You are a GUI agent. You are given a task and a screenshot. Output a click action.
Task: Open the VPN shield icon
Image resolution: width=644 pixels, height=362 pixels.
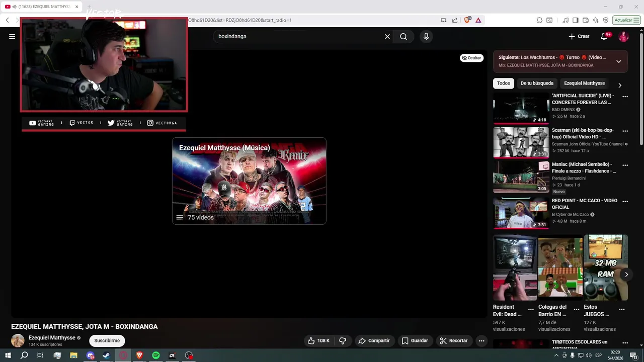tap(606, 20)
